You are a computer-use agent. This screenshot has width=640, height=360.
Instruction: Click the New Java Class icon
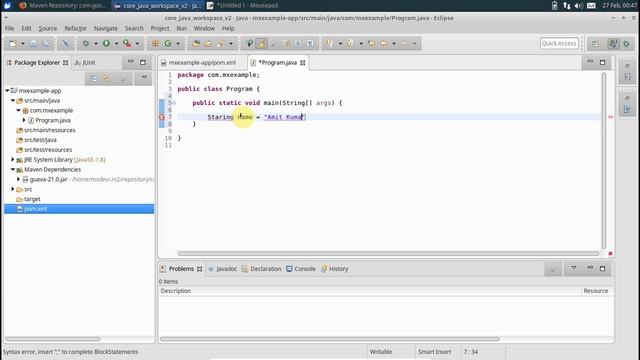[x=168, y=43]
